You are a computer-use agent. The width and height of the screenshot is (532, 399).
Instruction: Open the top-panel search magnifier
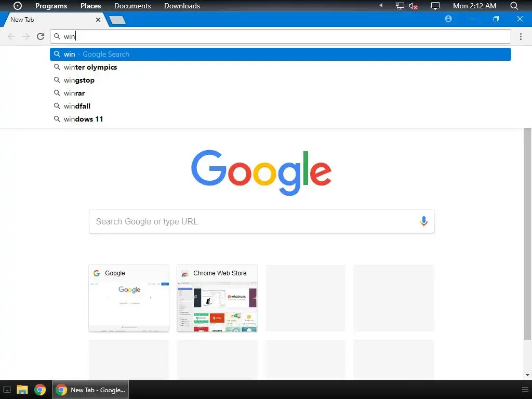[x=514, y=6]
